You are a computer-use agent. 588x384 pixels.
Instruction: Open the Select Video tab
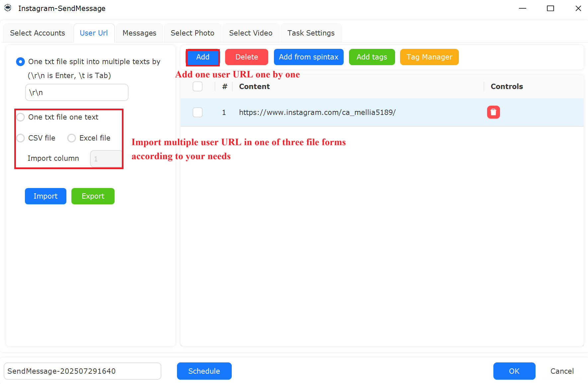point(251,33)
